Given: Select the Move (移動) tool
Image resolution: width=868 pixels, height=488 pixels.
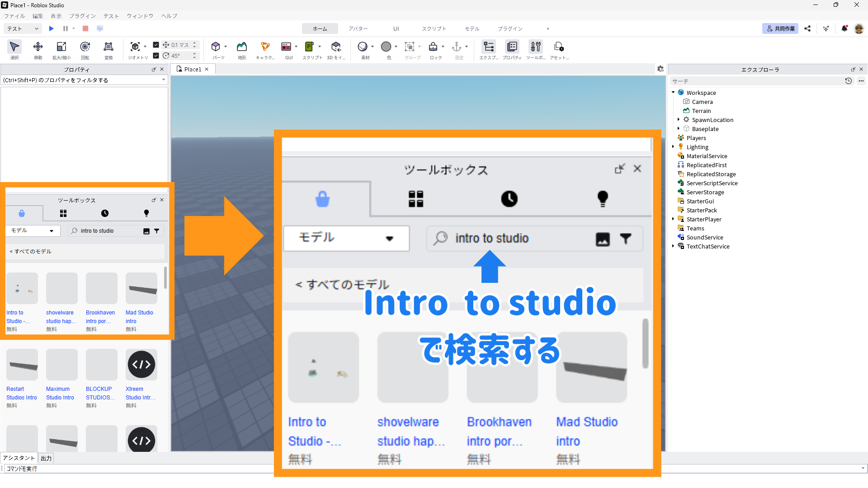Looking at the screenshot, I should pos(38,47).
